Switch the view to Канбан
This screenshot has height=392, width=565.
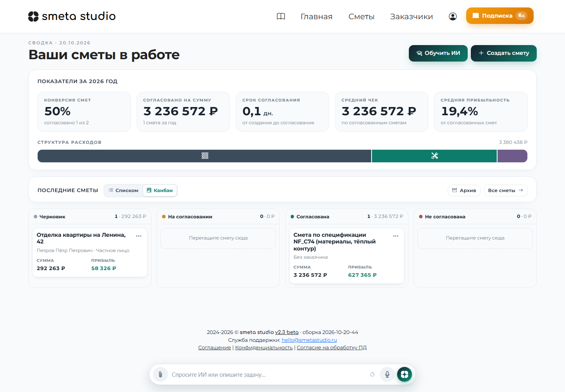pos(160,191)
